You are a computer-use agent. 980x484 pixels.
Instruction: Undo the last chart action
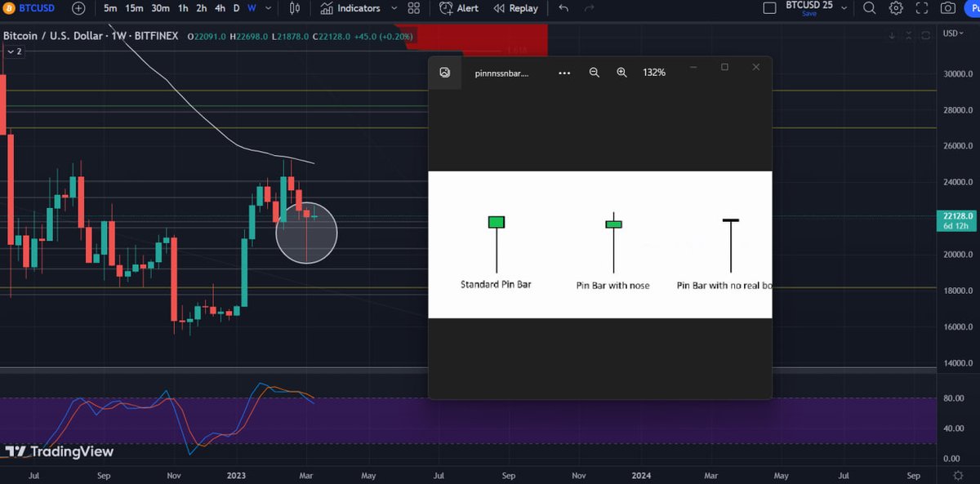click(563, 8)
